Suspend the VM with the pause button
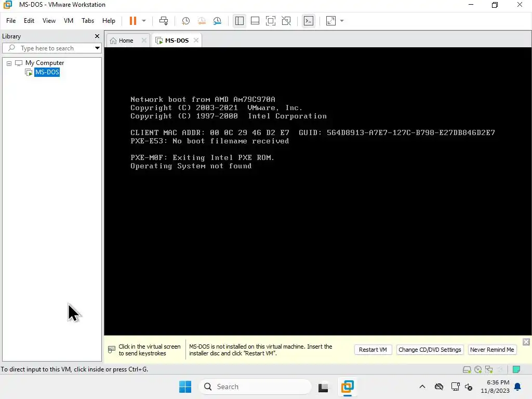Image resolution: width=532 pixels, height=399 pixels. 132,21
